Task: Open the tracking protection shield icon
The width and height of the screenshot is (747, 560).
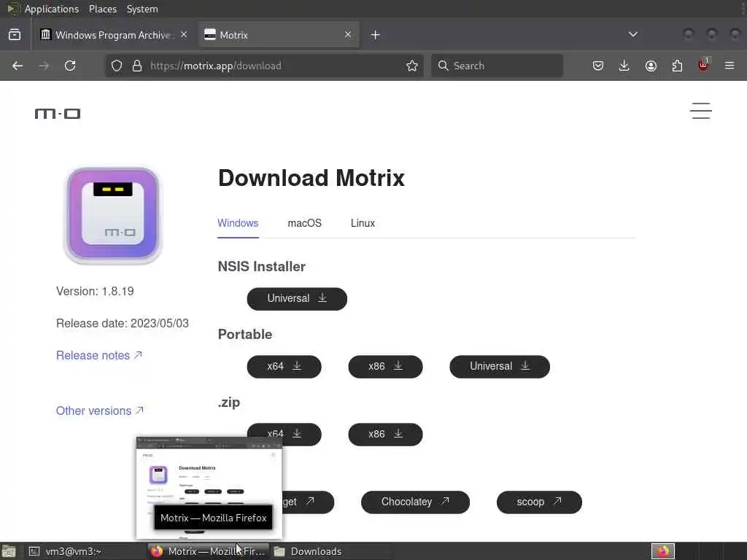Action: [117, 66]
